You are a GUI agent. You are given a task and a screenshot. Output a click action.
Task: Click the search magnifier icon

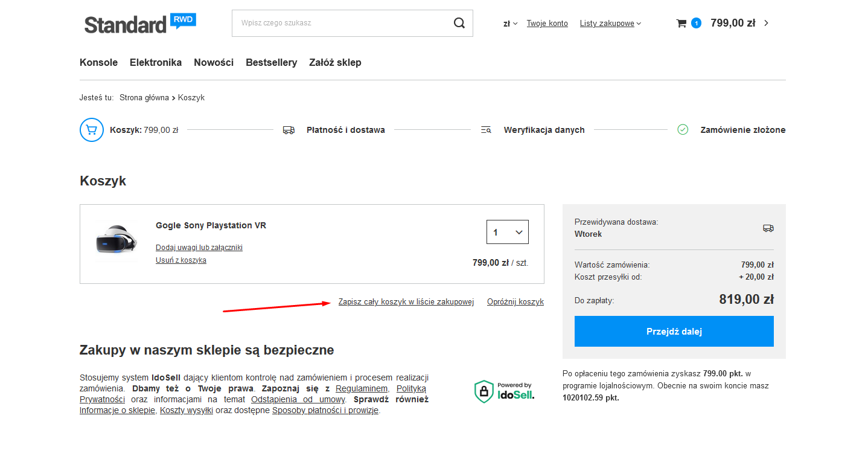[x=459, y=23]
